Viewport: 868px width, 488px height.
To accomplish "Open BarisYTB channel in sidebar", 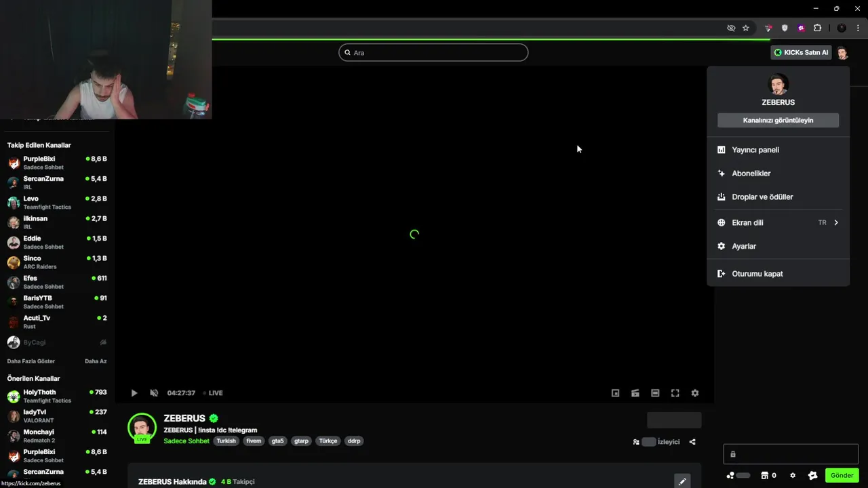I will coord(57,302).
